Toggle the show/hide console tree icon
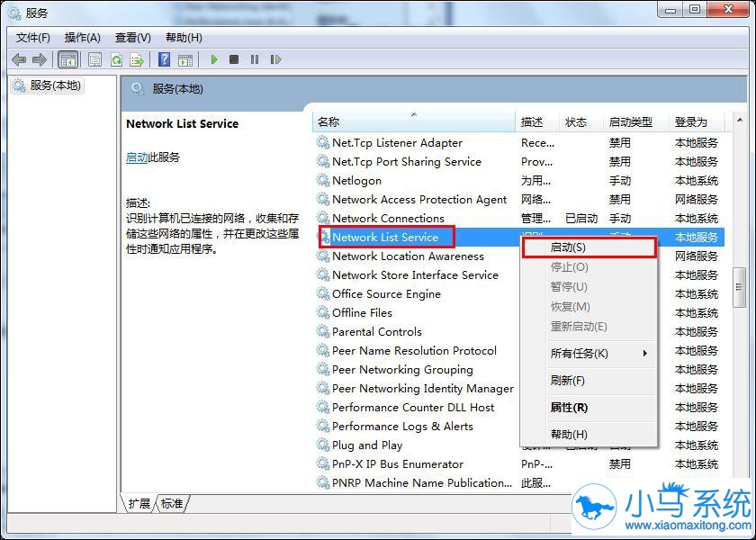The image size is (756, 540). point(68,59)
